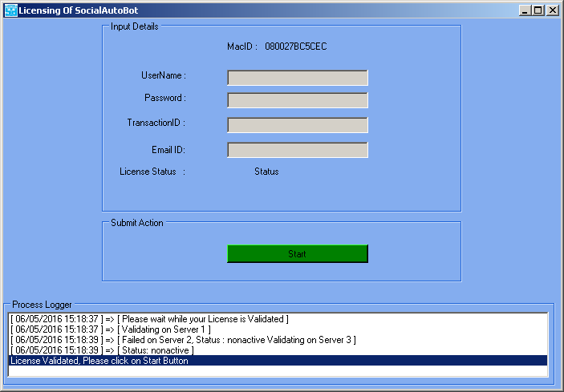Select the MacID value 080027BC5CEC

pos(296,46)
